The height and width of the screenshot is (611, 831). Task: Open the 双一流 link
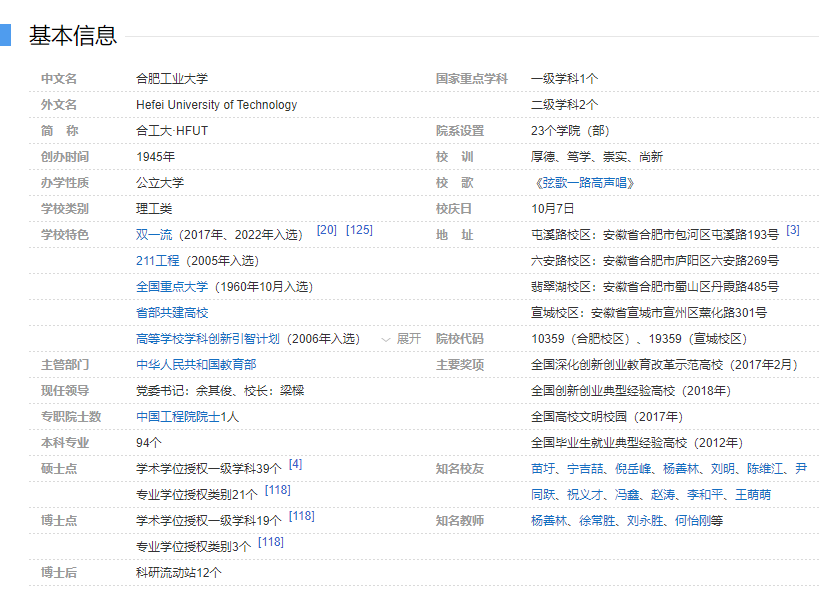click(x=153, y=235)
